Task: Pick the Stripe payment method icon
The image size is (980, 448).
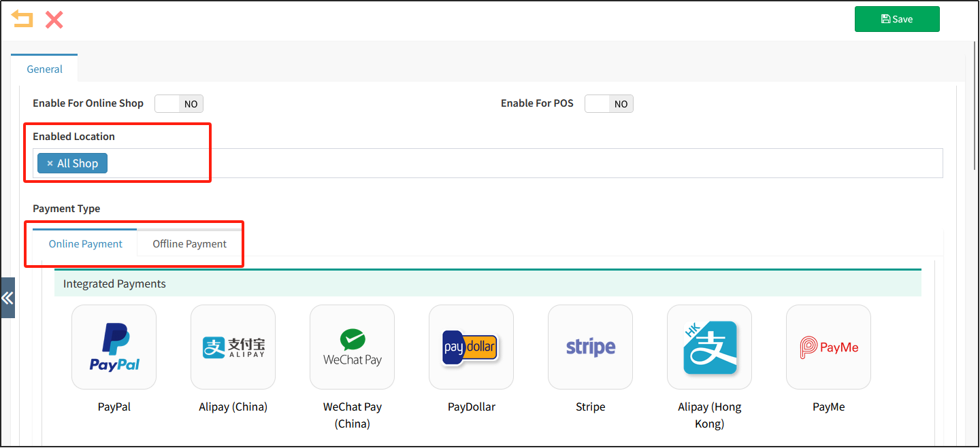Action: (x=590, y=347)
